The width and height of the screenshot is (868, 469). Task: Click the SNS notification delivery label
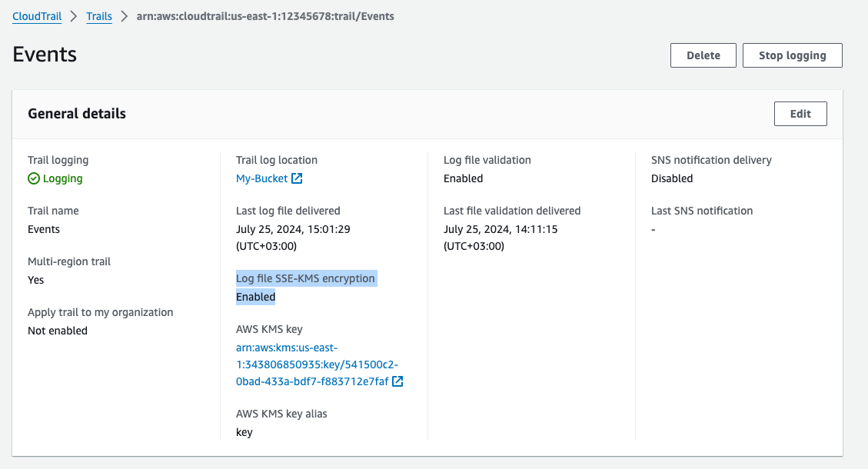[711, 160]
